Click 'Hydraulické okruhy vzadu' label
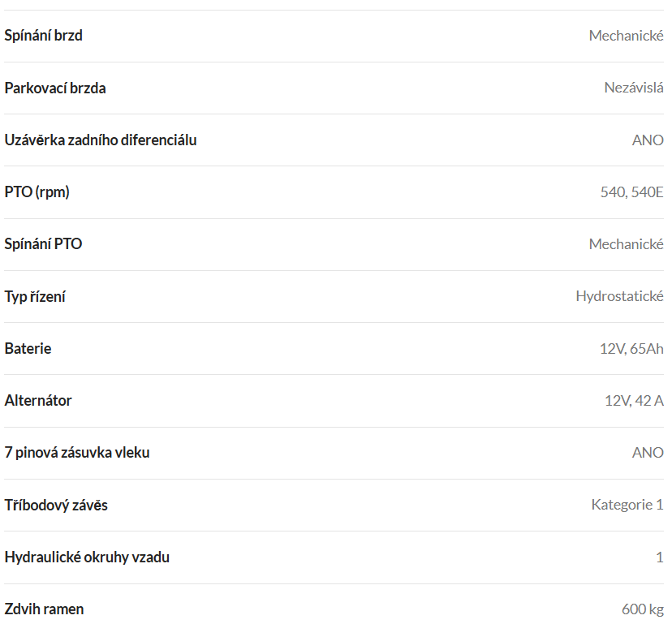 click(87, 557)
